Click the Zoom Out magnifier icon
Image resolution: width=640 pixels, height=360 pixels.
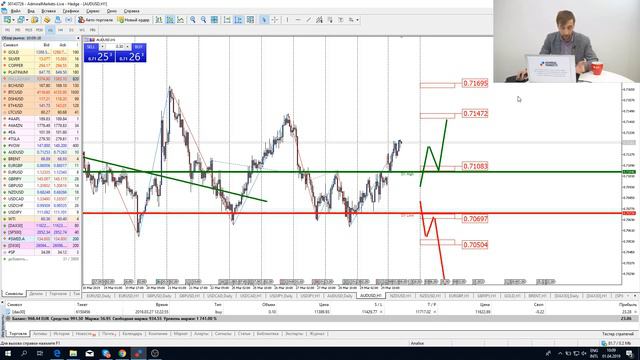(203, 20)
